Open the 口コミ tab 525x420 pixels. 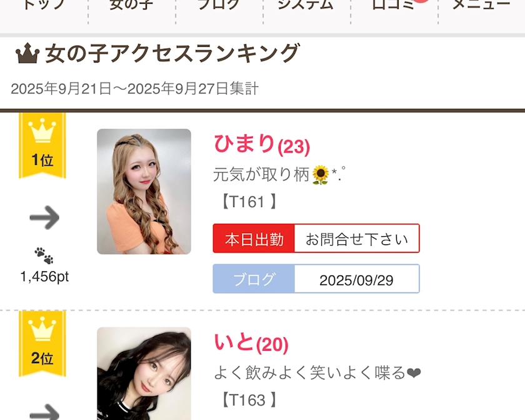coord(392,6)
